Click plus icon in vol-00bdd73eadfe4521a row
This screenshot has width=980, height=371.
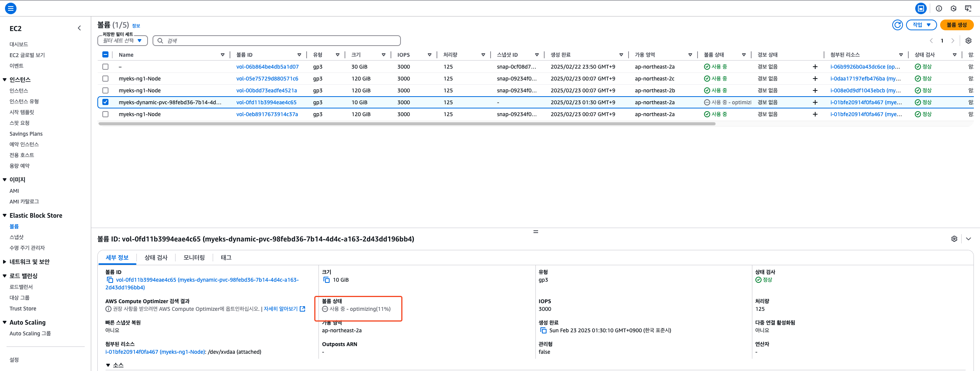click(815, 90)
